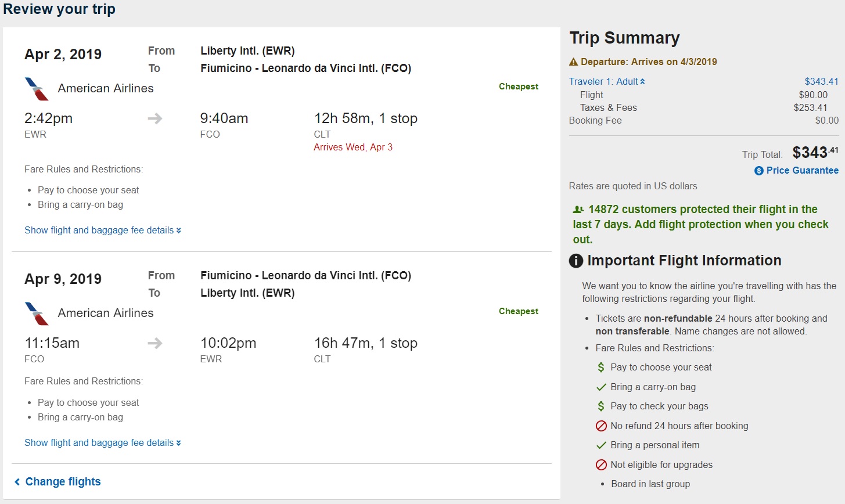Click the customers-protected people icon

click(578, 210)
